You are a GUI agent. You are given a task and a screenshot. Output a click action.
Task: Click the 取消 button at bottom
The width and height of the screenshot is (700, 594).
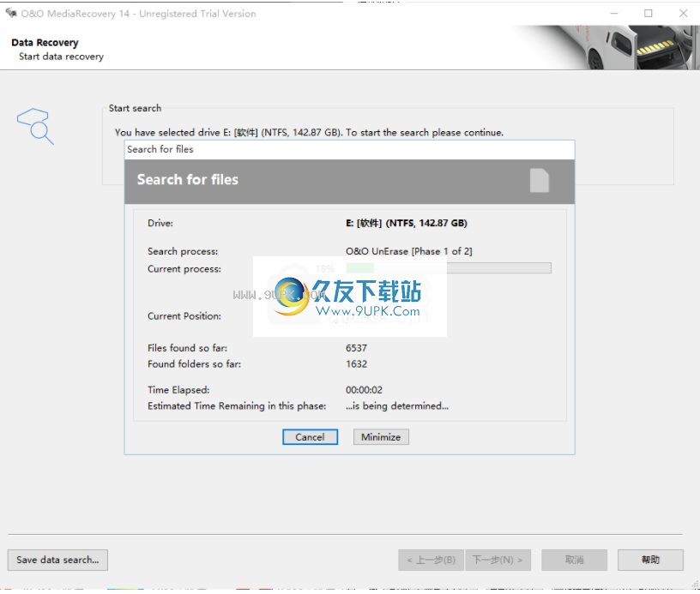click(x=574, y=560)
